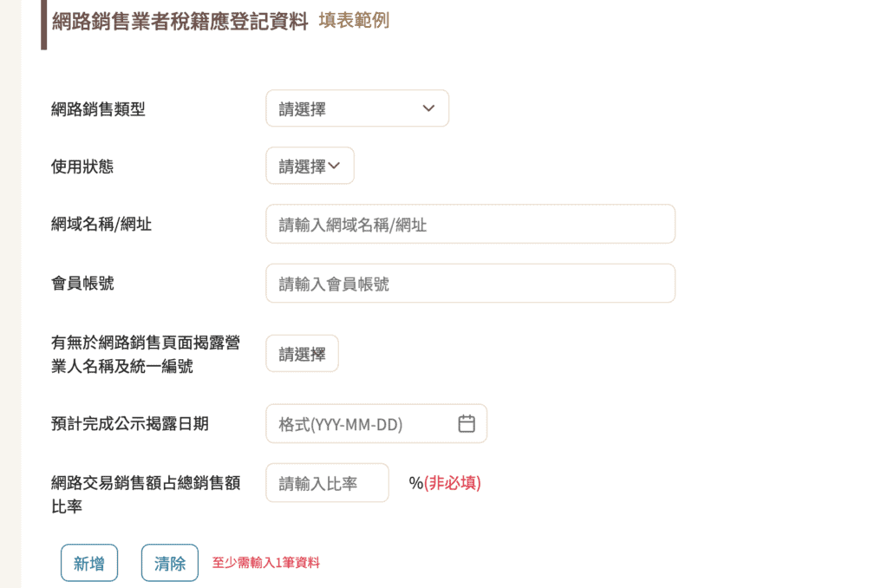Click the 請輸入比率 input field
Image resolution: width=888 pixels, height=588 pixels.
pyautogui.click(x=327, y=483)
